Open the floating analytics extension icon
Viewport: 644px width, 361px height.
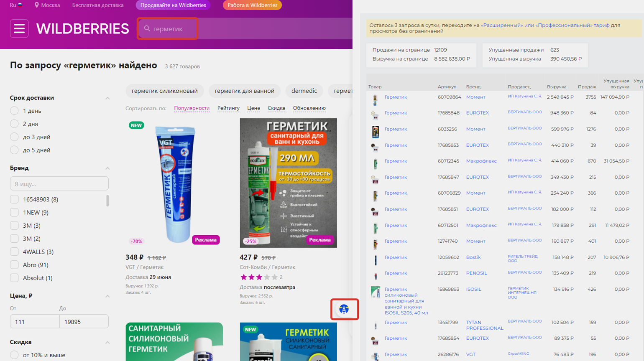pos(344,309)
